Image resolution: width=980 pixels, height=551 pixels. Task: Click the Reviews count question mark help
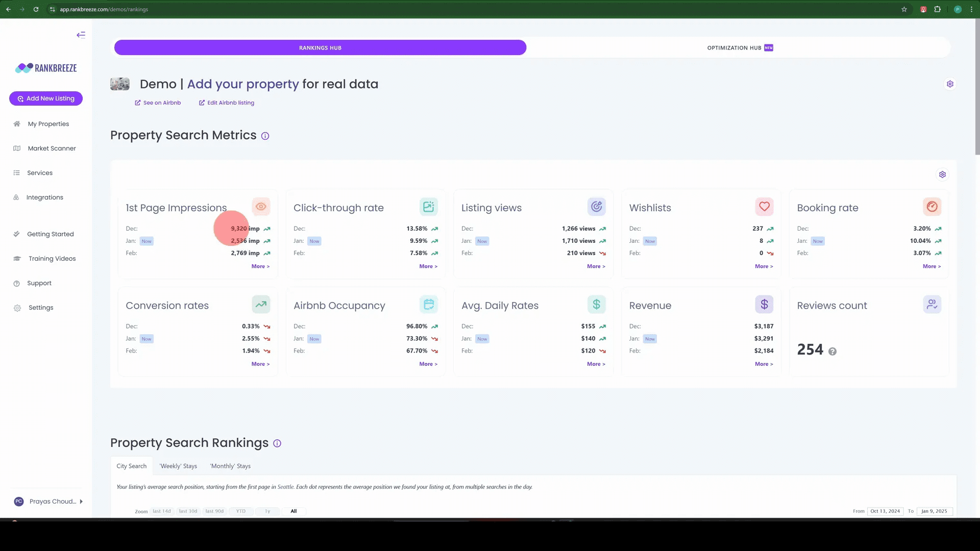832,352
